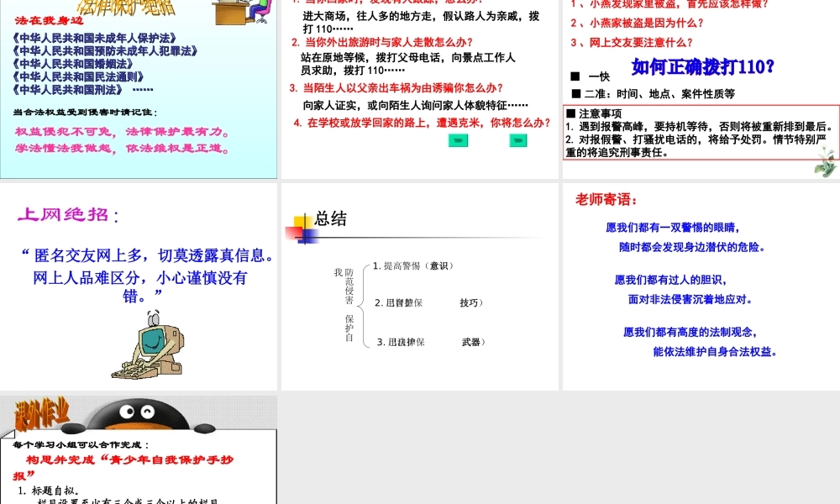Click the left green arrow button under question 4

tap(458, 140)
